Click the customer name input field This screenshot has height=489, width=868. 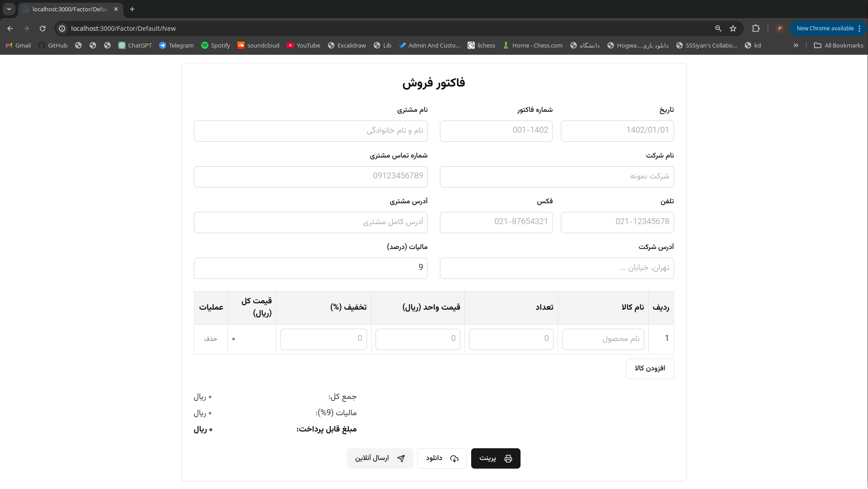pyautogui.click(x=310, y=131)
